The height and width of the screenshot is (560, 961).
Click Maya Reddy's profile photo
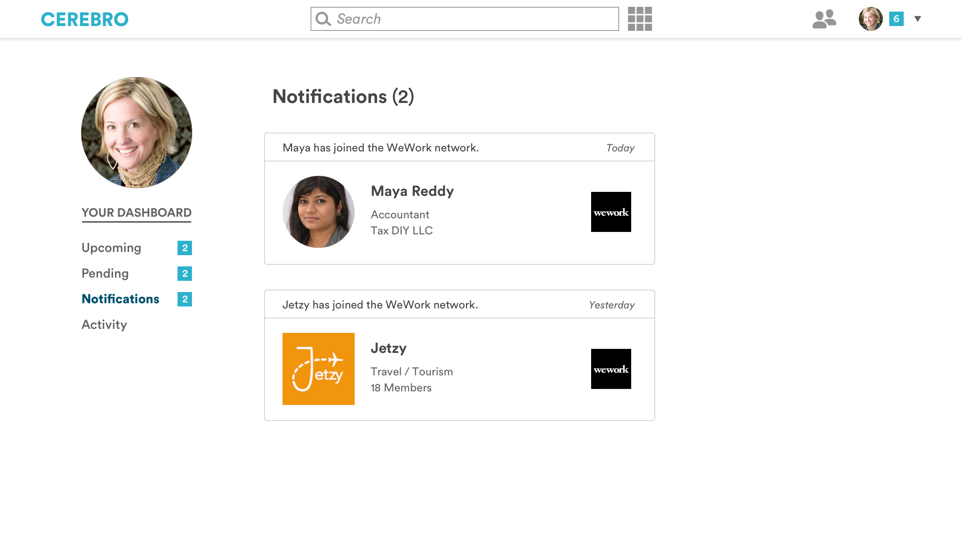click(318, 212)
